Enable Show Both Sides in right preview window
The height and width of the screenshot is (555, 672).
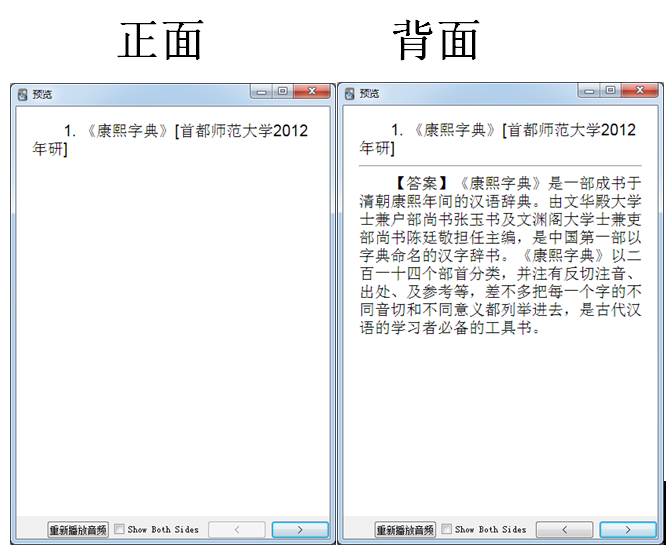(x=447, y=529)
